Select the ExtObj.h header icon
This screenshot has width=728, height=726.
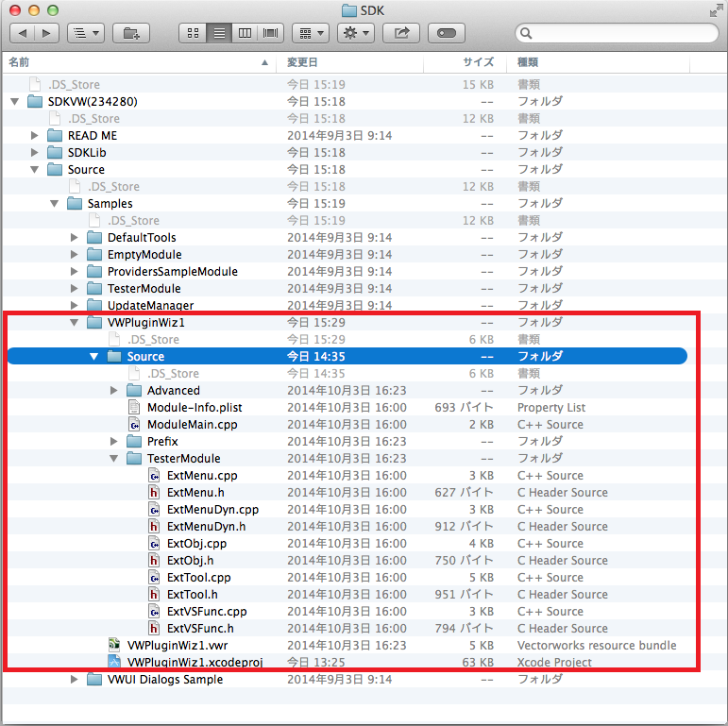tap(154, 560)
